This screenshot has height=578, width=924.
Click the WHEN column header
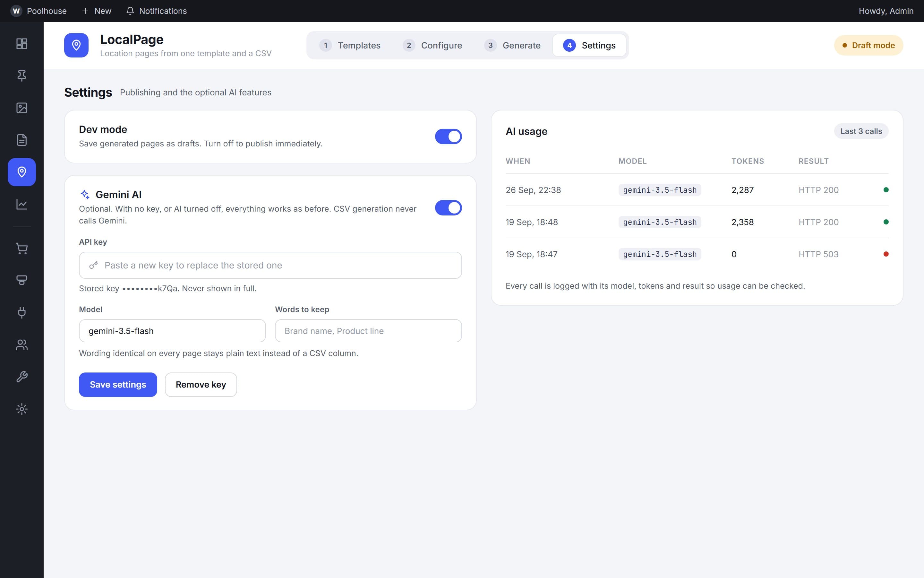[518, 161]
